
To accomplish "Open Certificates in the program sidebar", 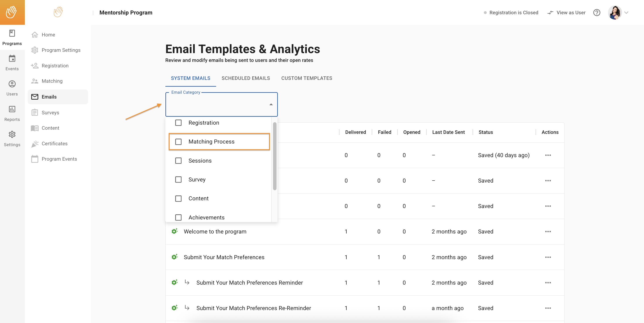I will click(x=54, y=143).
